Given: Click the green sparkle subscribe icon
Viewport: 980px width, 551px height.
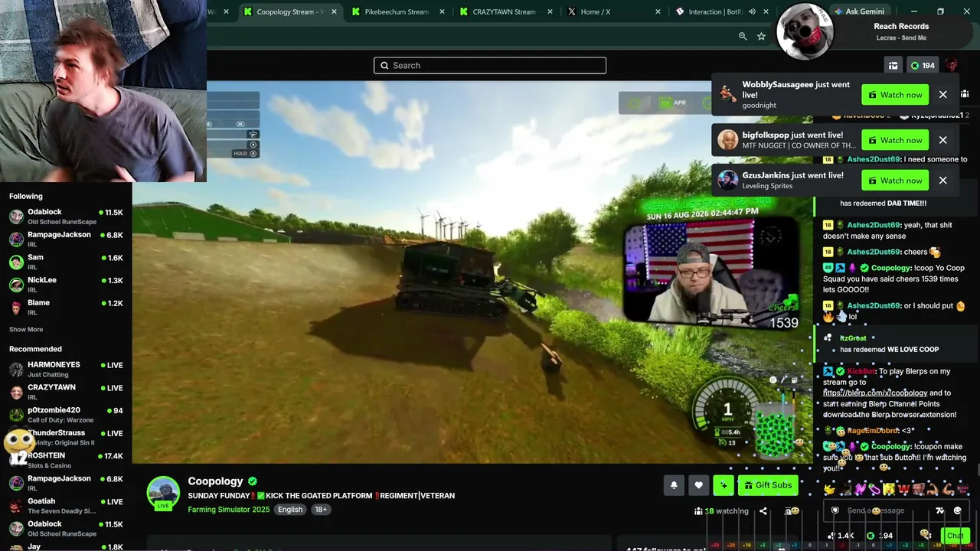Looking at the screenshot, I should pyautogui.click(x=724, y=485).
